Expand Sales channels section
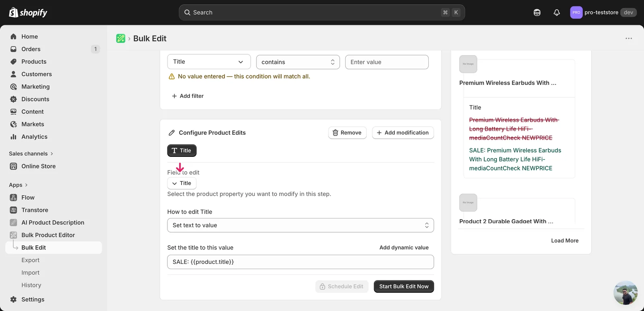Screen dimensions: 644x311 [x=31, y=154]
